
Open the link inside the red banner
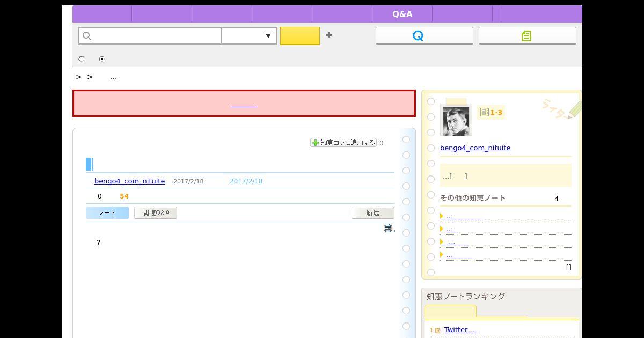pyautogui.click(x=244, y=104)
